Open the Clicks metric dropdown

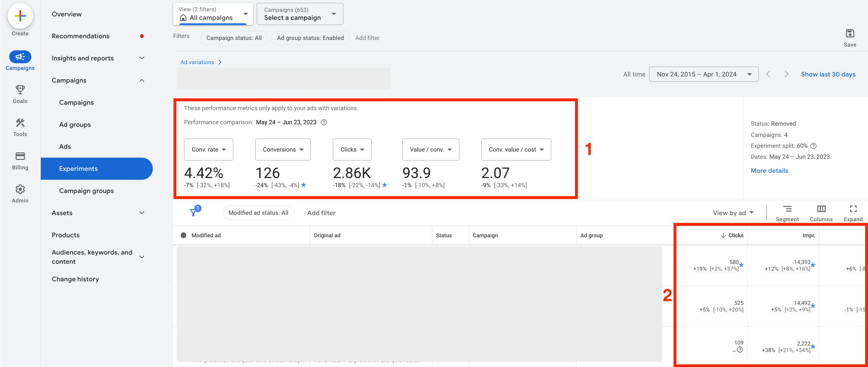click(352, 150)
